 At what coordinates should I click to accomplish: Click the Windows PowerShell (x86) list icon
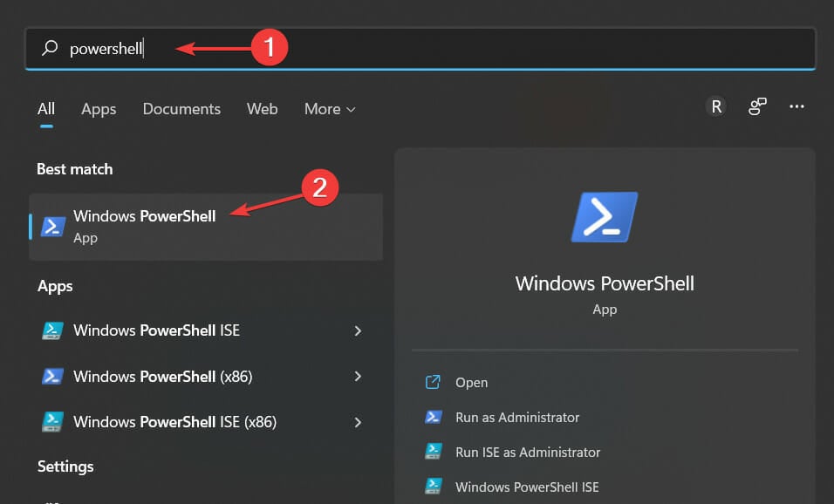52,377
